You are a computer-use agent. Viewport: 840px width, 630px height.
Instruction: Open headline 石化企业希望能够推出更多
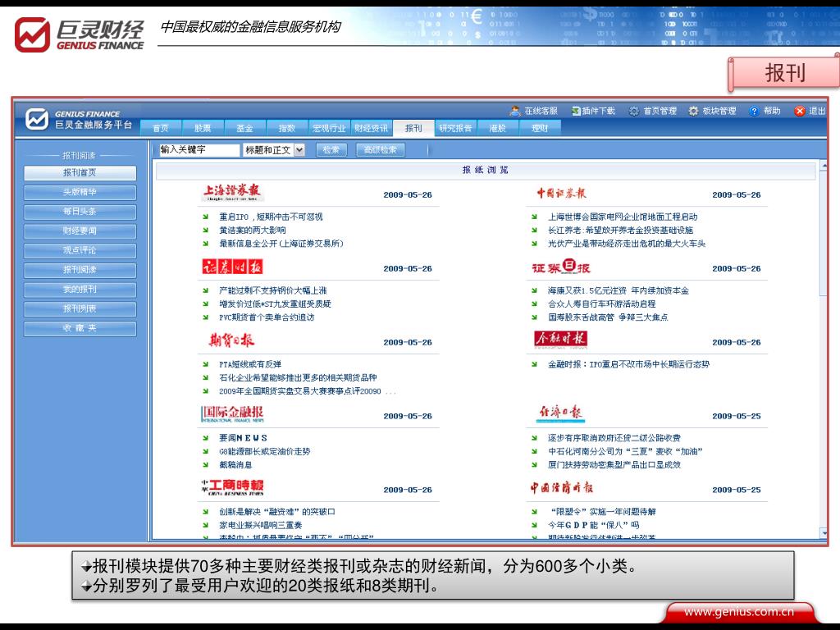pos(298,377)
